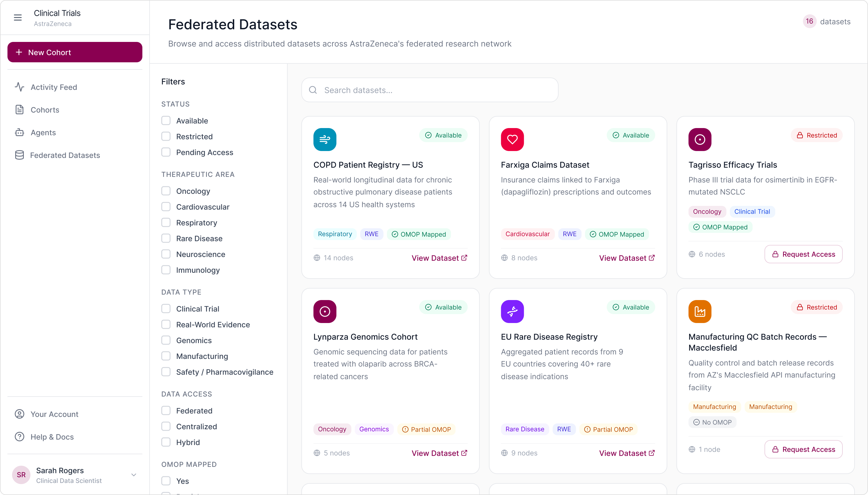
Task: Tick the Respiratory filter checkbox
Action: coord(166,223)
